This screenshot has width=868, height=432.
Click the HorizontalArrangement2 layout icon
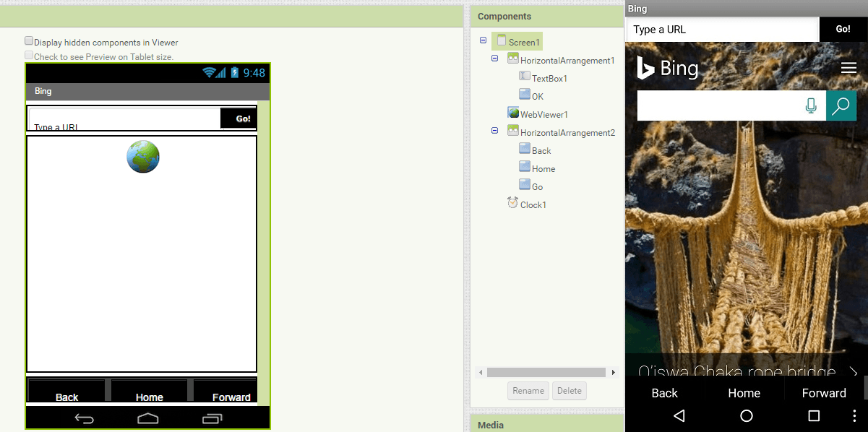point(513,131)
